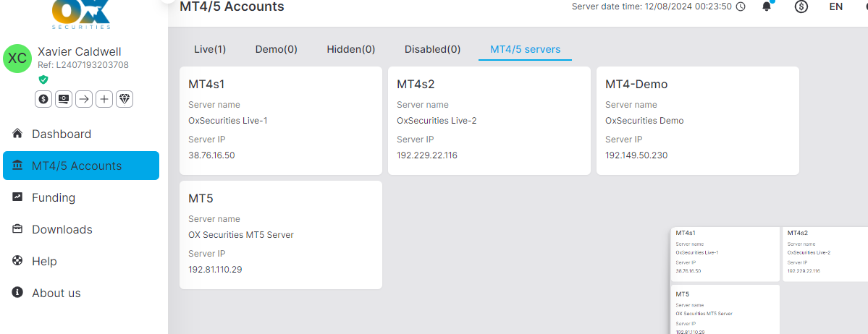Click the Ref: L2407193203708 text
Image resolution: width=868 pixels, height=334 pixels.
83,64
